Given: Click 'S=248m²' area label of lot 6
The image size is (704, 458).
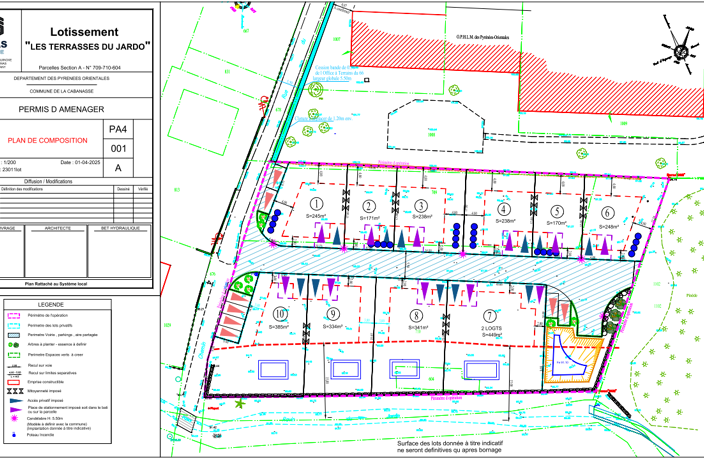Looking at the screenshot, I should [609, 227].
